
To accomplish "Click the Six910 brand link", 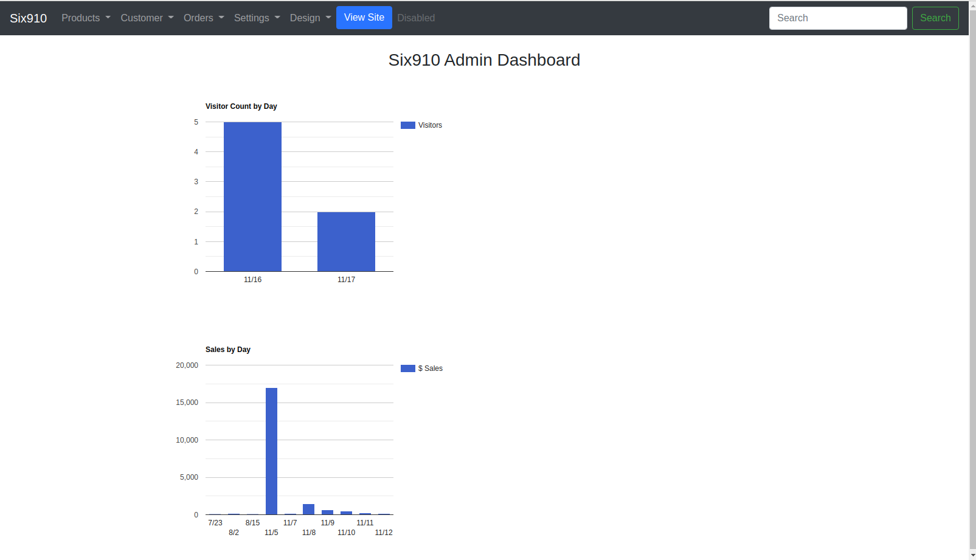I will coord(29,18).
